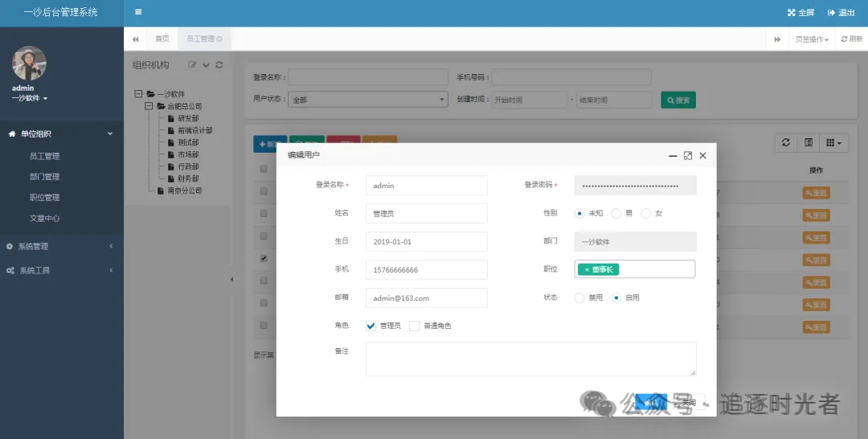Click the folder icon of 一沙软件 tree node
868x439 pixels.
click(150, 94)
